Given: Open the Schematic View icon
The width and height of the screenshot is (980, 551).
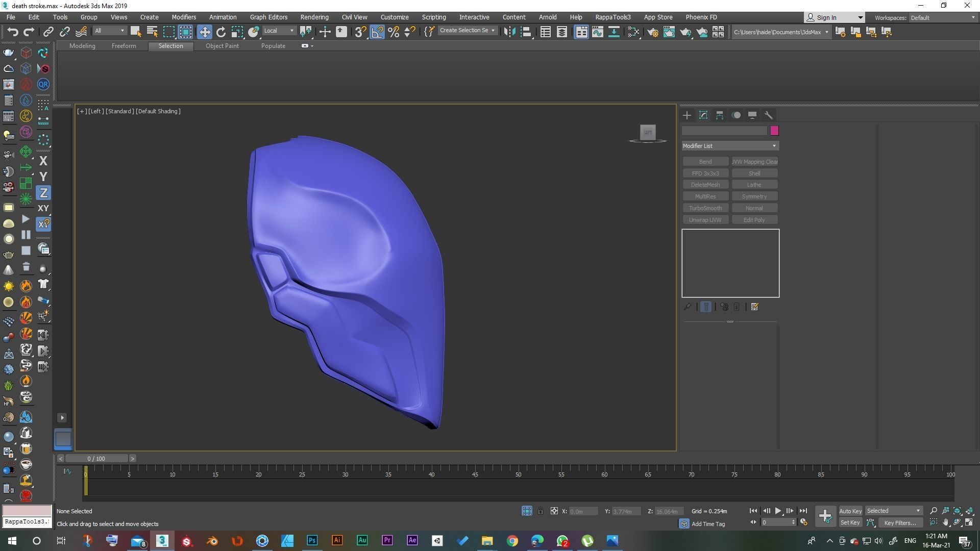Looking at the screenshot, I should (614, 32).
